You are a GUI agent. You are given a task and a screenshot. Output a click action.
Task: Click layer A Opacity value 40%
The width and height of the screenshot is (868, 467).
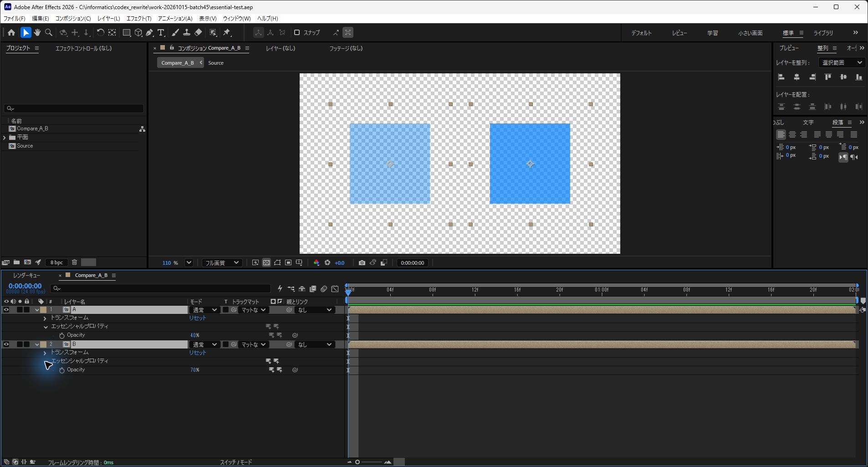[x=194, y=335]
